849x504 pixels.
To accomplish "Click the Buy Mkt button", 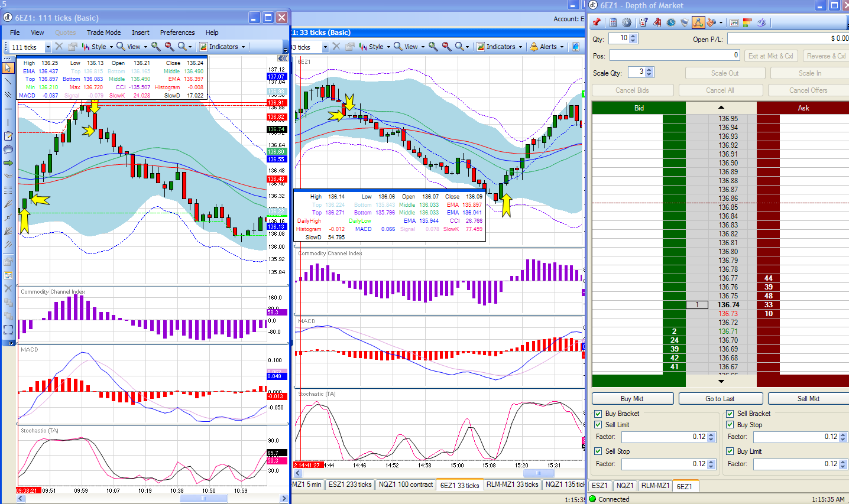I will pyautogui.click(x=632, y=399).
